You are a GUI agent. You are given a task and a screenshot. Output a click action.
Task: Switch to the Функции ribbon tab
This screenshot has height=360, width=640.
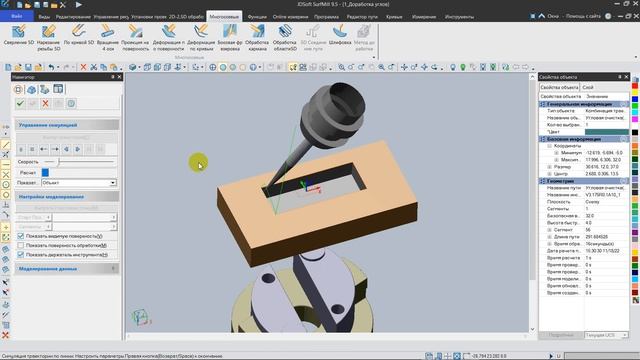coord(257,17)
